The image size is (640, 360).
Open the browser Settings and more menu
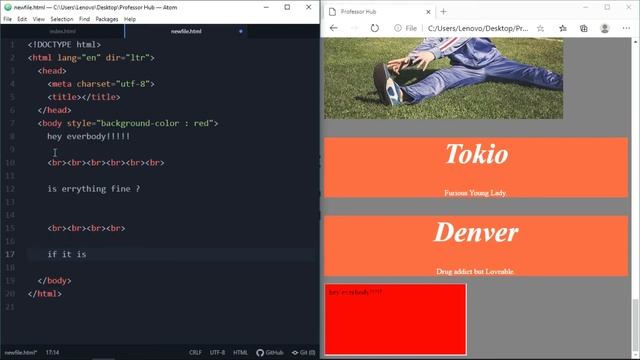(627, 28)
